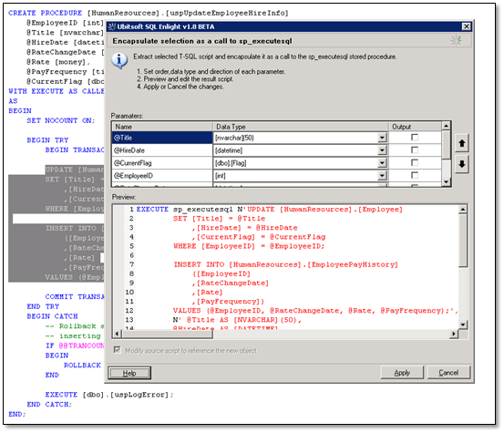Image resolution: width=504 pixels, height=433 pixels.
Task: Toggle Modify source script checkbox
Action: click(118, 350)
